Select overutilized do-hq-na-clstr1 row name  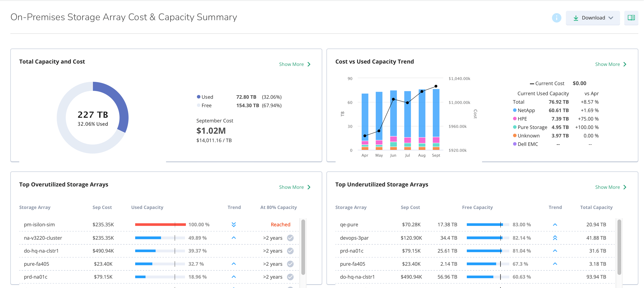pyautogui.click(x=41, y=251)
